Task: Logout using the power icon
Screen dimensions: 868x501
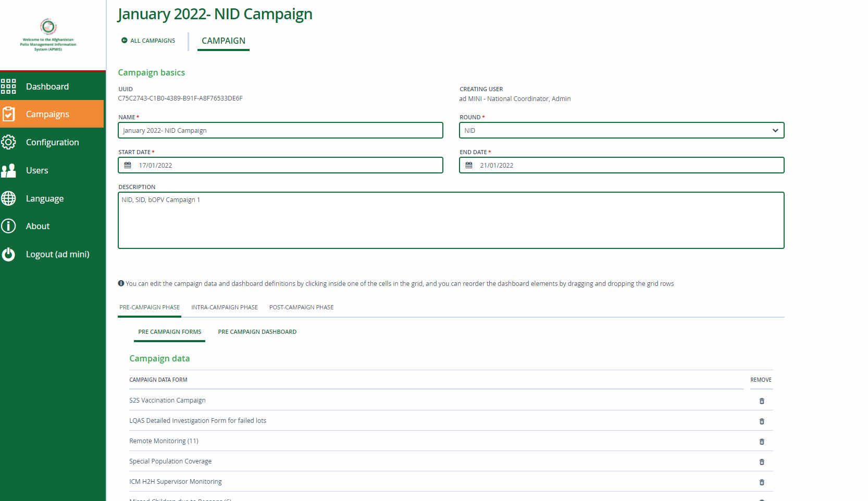Action: point(9,254)
